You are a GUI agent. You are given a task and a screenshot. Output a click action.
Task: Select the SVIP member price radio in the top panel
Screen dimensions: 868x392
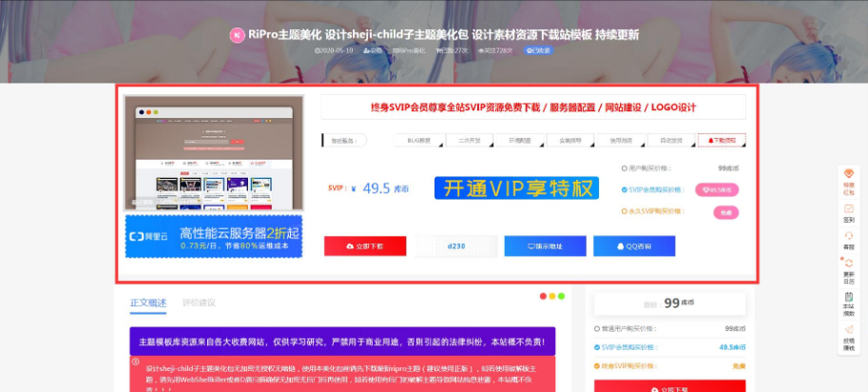[x=625, y=190]
